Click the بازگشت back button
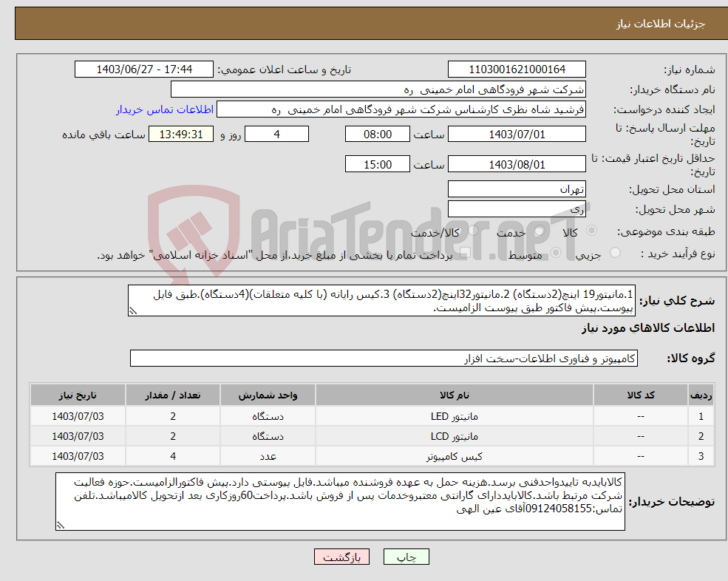Viewport: 728px width, 581px height. click(x=341, y=557)
